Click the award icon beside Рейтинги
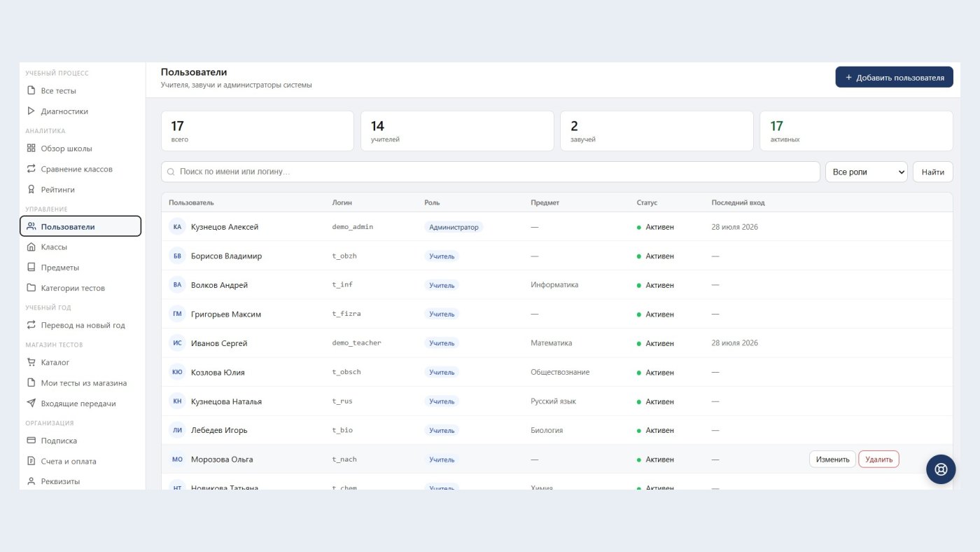Viewport: 980px width, 552px height. pyautogui.click(x=31, y=189)
